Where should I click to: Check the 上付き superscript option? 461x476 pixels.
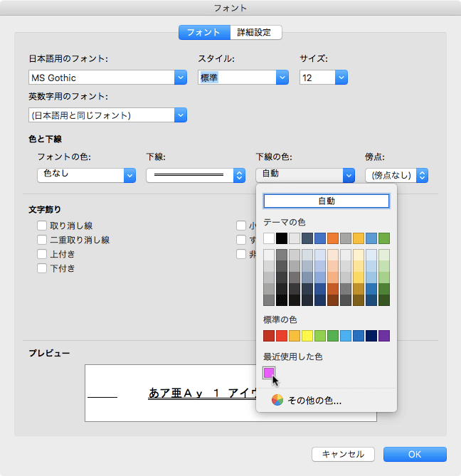42,254
